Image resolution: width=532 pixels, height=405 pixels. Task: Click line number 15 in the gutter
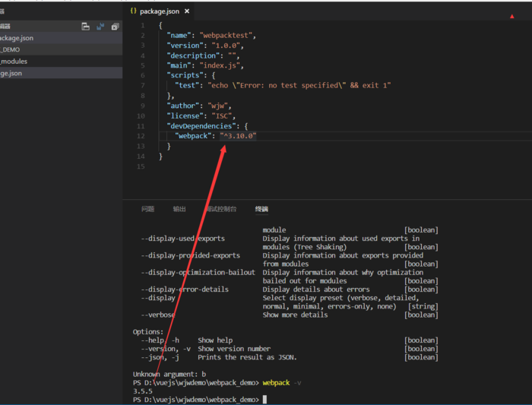click(x=141, y=166)
